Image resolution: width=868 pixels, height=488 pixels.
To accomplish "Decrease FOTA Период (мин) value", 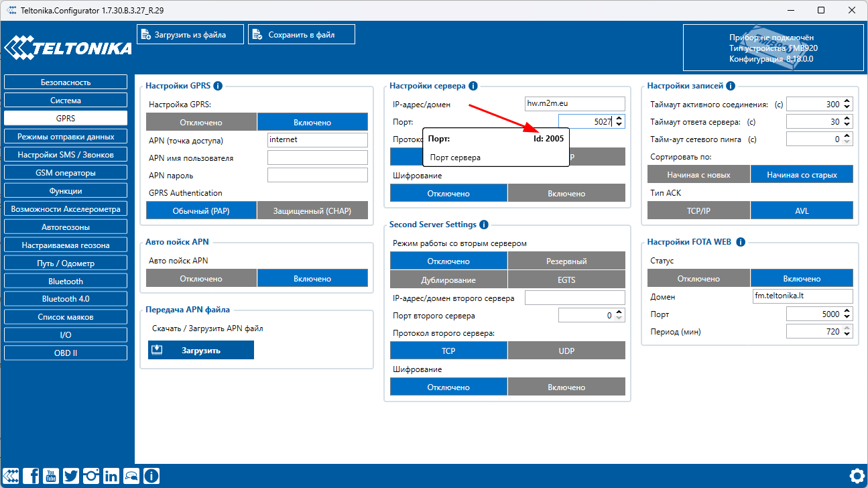I will click(x=847, y=334).
